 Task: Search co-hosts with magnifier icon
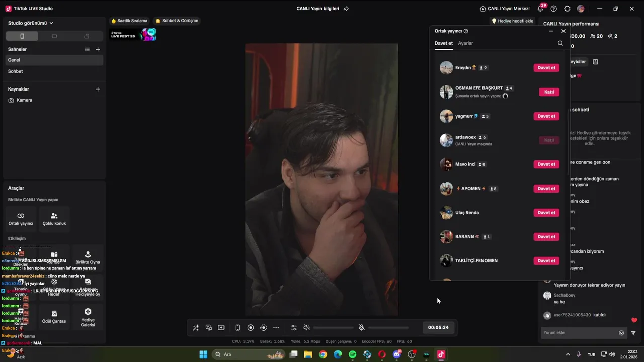pos(560,43)
